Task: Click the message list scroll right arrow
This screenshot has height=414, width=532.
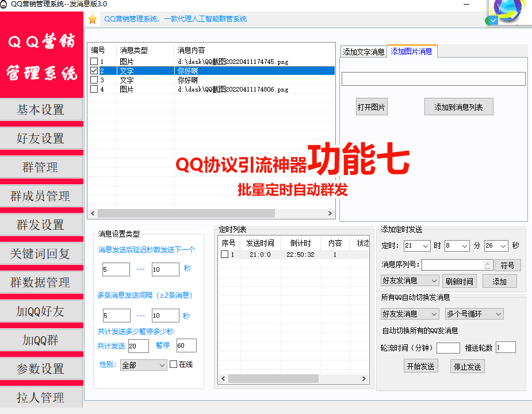Action: coord(330,213)
